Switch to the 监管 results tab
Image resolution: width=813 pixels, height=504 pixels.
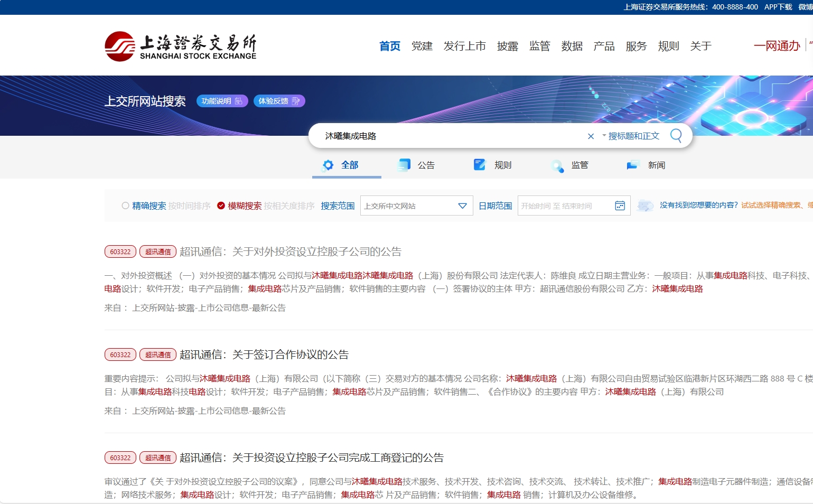coord(569,165)
